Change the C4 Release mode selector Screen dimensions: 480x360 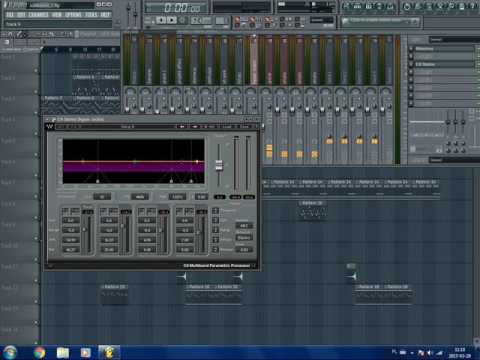[244, 225]
